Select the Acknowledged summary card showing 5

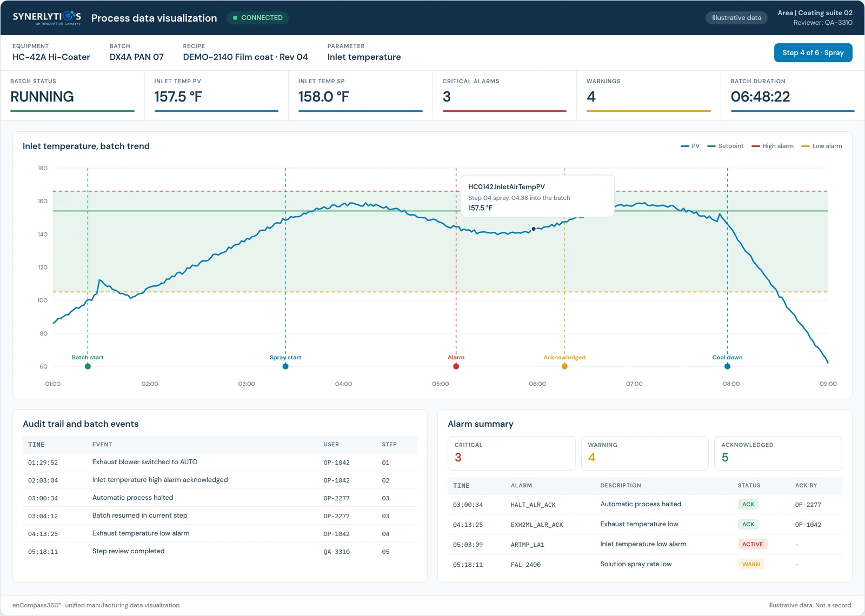[778, 453]
